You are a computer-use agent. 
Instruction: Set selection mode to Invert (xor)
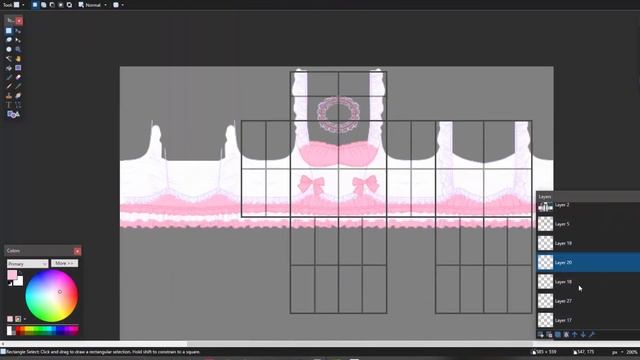coord(69,5)
